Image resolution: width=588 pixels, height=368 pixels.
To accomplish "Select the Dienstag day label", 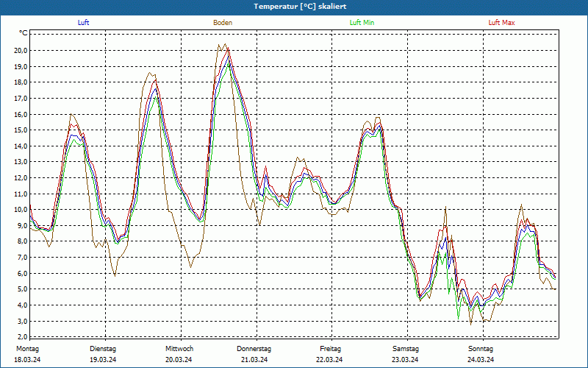I will [x=103, y=349].
